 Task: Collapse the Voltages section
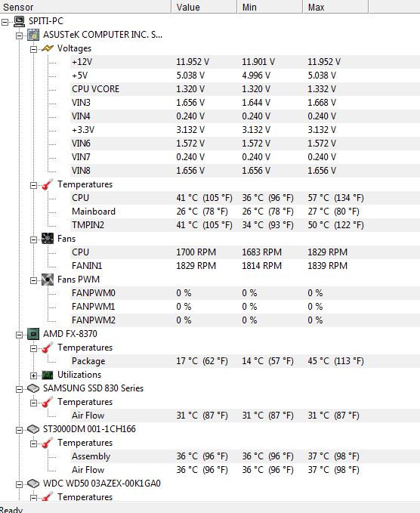tap(34, 49)
